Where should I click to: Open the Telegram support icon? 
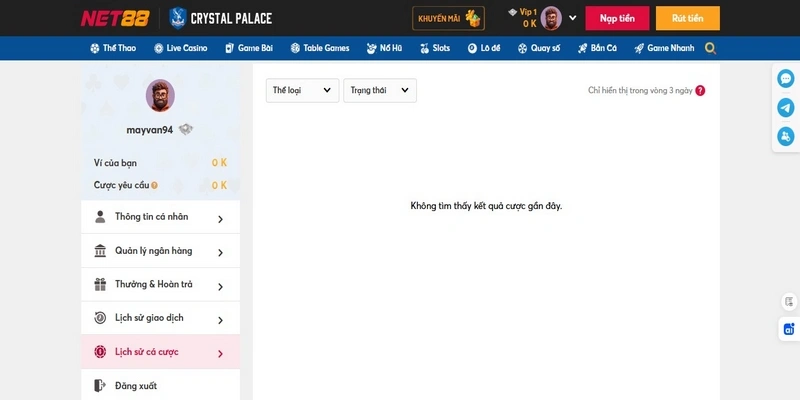click(786, 108)
